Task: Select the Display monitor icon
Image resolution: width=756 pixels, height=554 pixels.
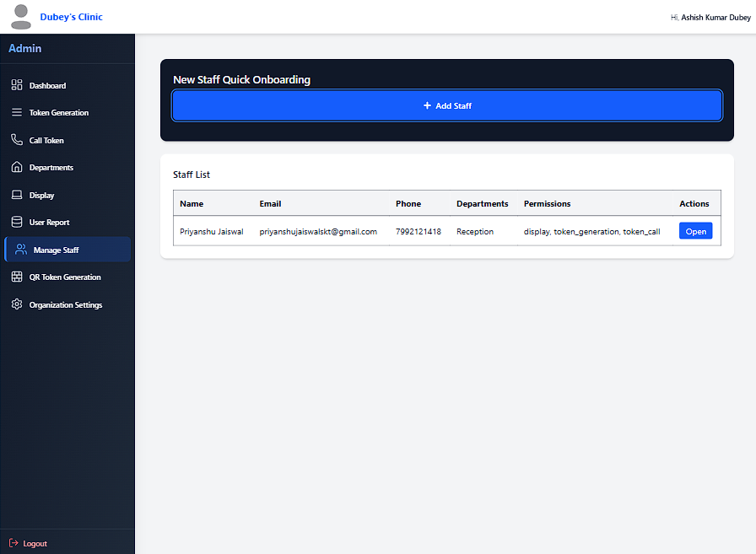Action: pyautogui.click(x=18, y=195)
